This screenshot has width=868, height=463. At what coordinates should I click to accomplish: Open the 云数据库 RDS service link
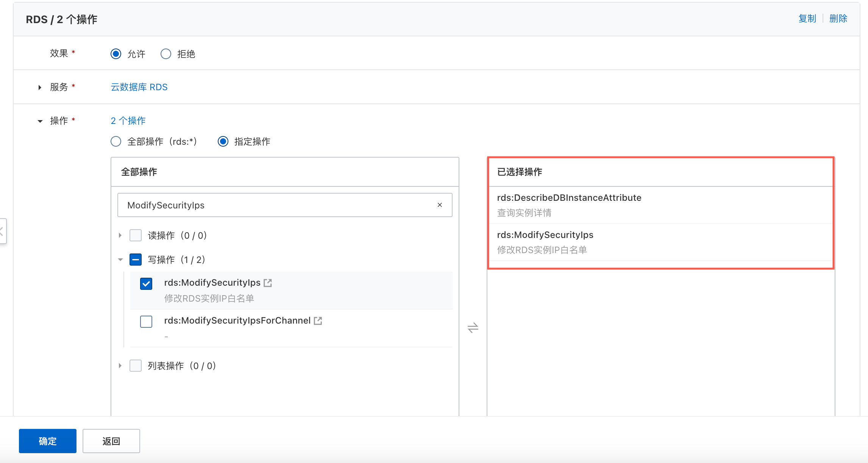coord(139,87)
